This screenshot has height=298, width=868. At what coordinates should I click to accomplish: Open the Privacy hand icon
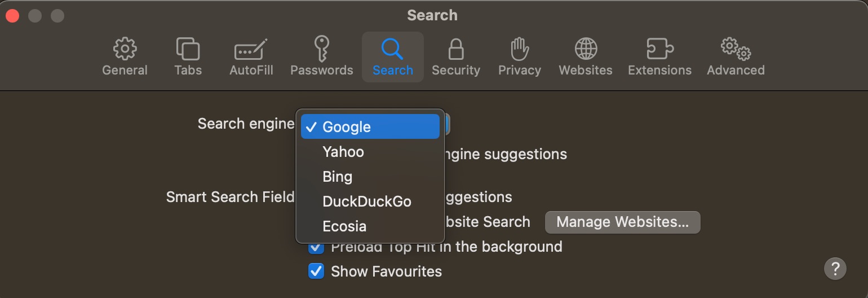(x=519, y=49)
